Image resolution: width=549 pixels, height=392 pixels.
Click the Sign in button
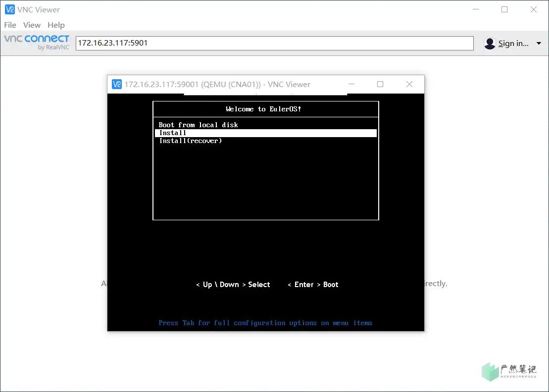coord(513,44)
